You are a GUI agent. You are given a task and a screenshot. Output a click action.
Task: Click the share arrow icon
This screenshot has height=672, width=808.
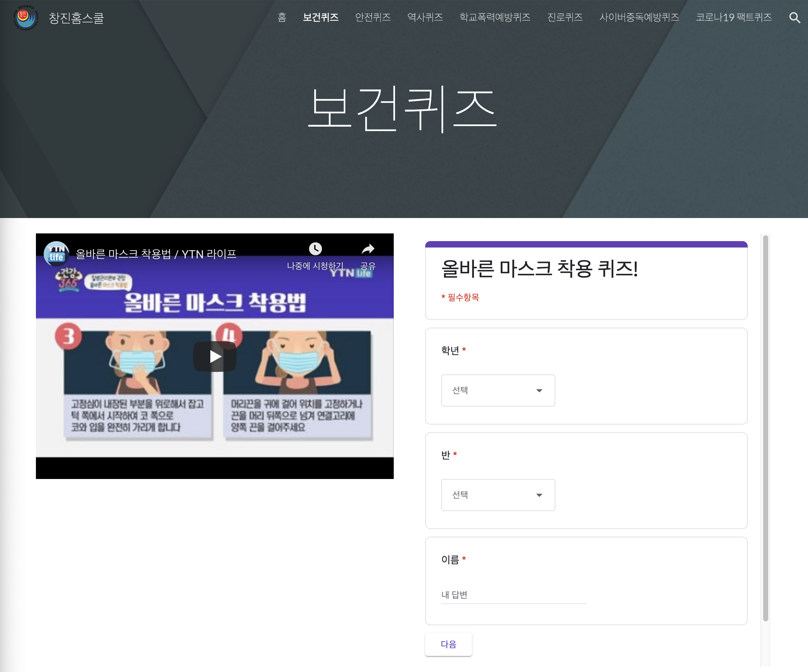pyautogui.click(x=368, y=249)
